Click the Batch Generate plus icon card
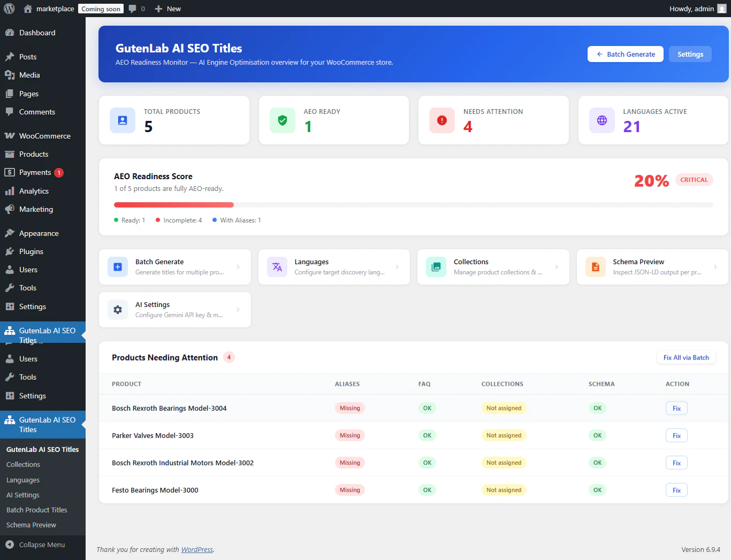 click(x=117, y=267)
